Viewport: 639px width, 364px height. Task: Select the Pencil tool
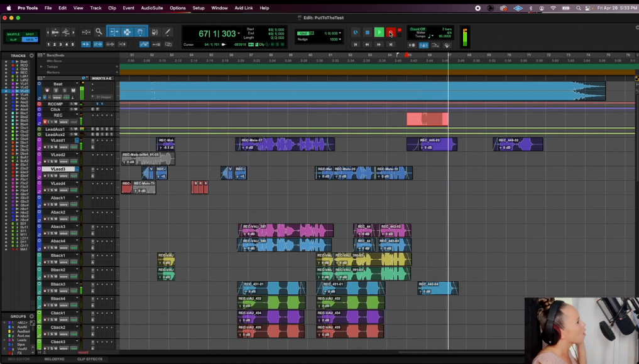(x=168, y=32)
